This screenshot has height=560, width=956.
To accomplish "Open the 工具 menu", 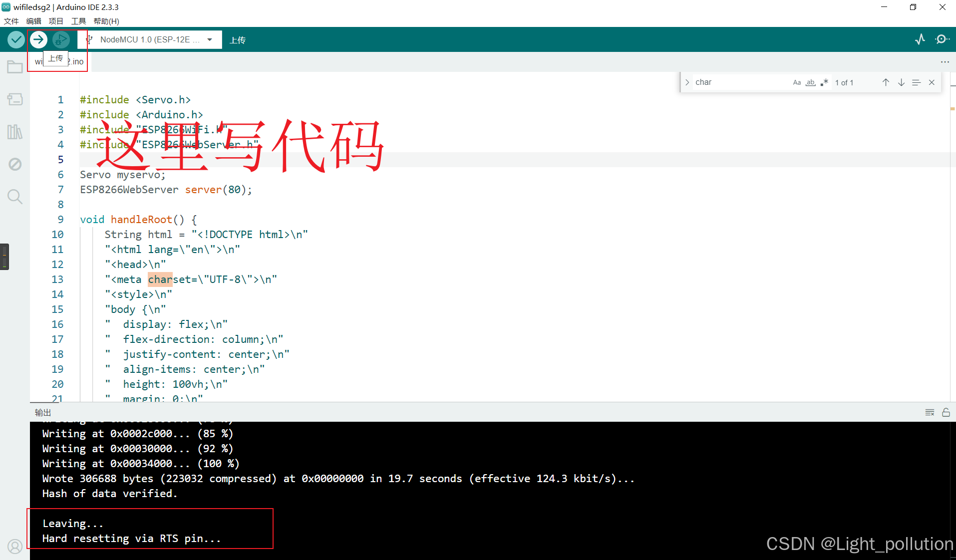I will [x=78, y=21].
